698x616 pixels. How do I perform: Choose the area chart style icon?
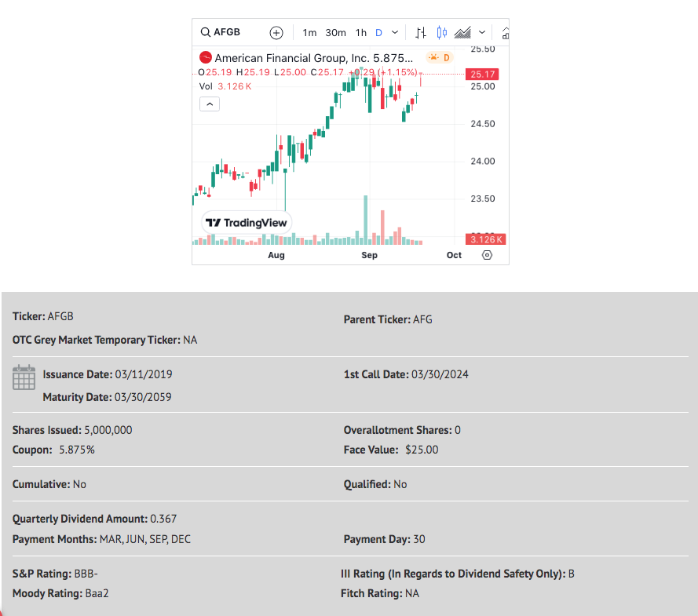[x=462, y=32]
